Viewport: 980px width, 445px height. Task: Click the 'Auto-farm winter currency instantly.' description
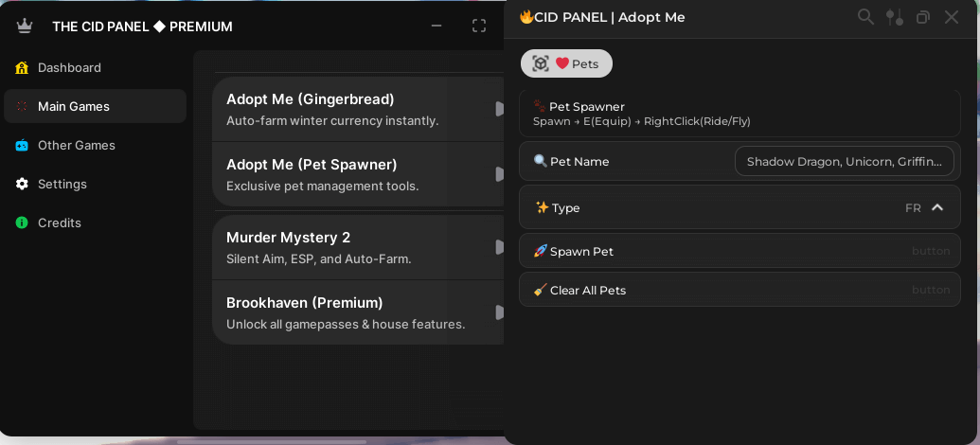(x=332, y=120)
